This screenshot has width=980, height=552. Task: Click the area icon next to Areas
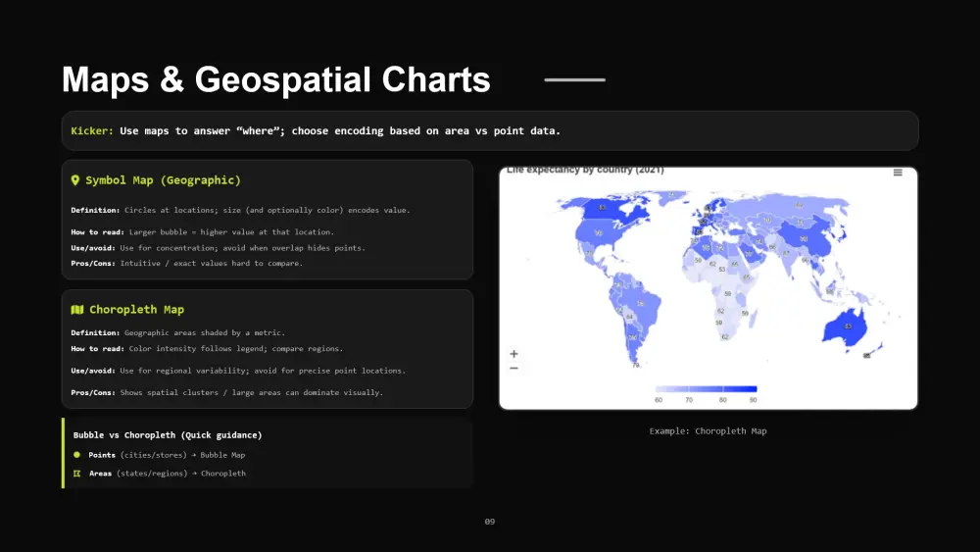point(76,474)
